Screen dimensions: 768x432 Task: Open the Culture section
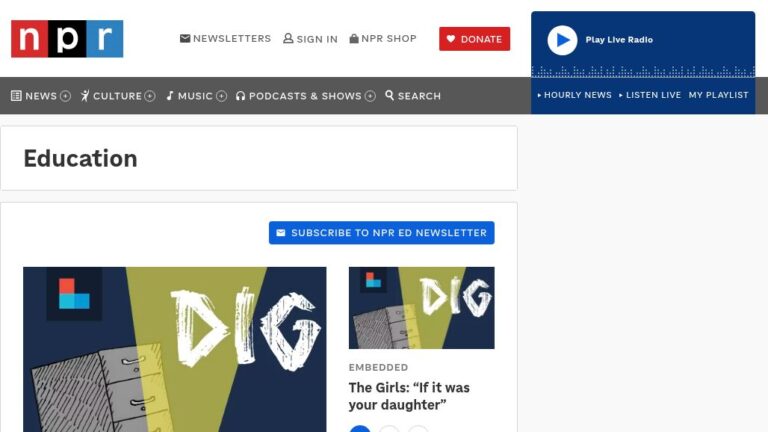(x=118, y=96)
